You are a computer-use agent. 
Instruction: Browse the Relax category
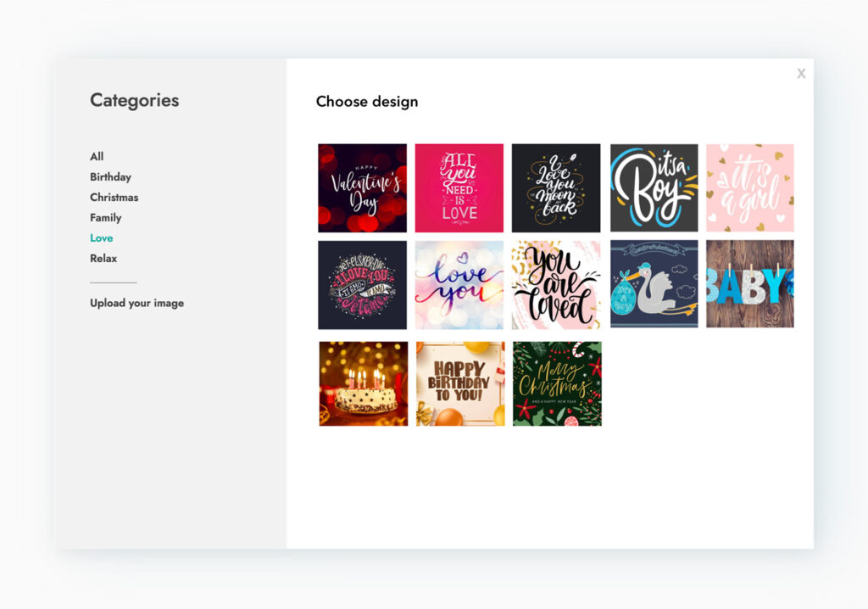pos(103,258)
